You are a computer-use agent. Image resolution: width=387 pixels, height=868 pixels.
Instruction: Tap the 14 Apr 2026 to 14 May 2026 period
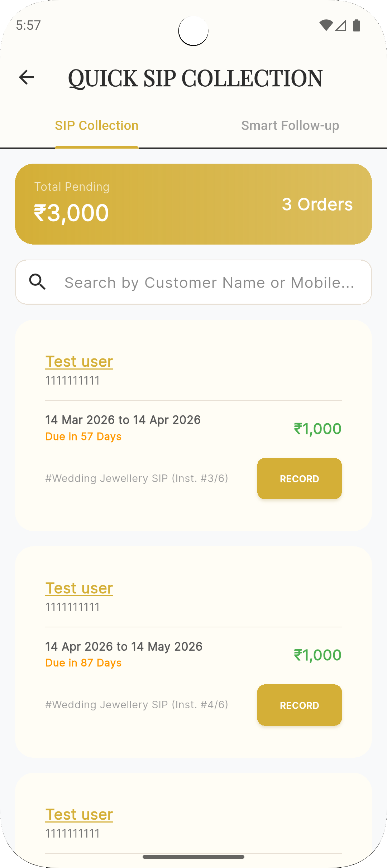(x=124, y=646)
